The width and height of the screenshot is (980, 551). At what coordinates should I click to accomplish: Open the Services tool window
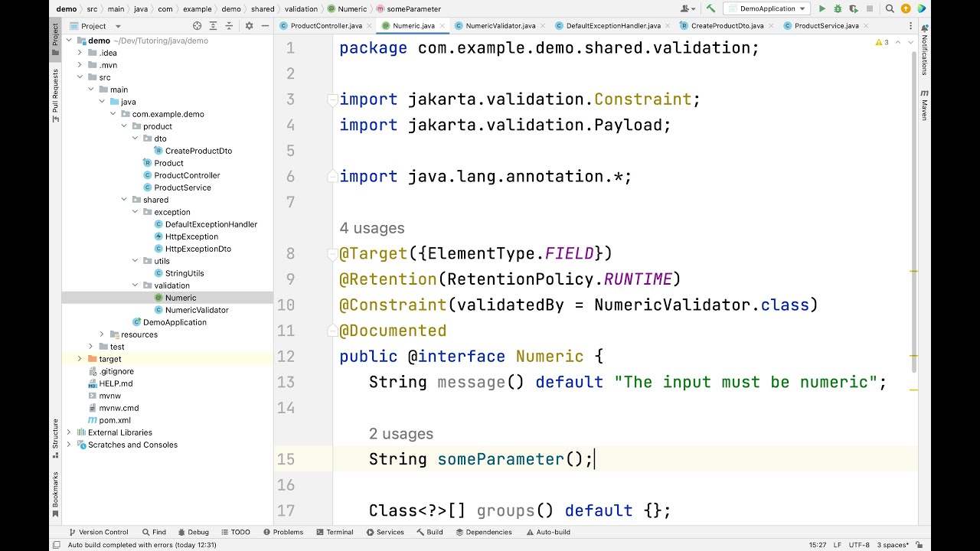coord(384,533)
